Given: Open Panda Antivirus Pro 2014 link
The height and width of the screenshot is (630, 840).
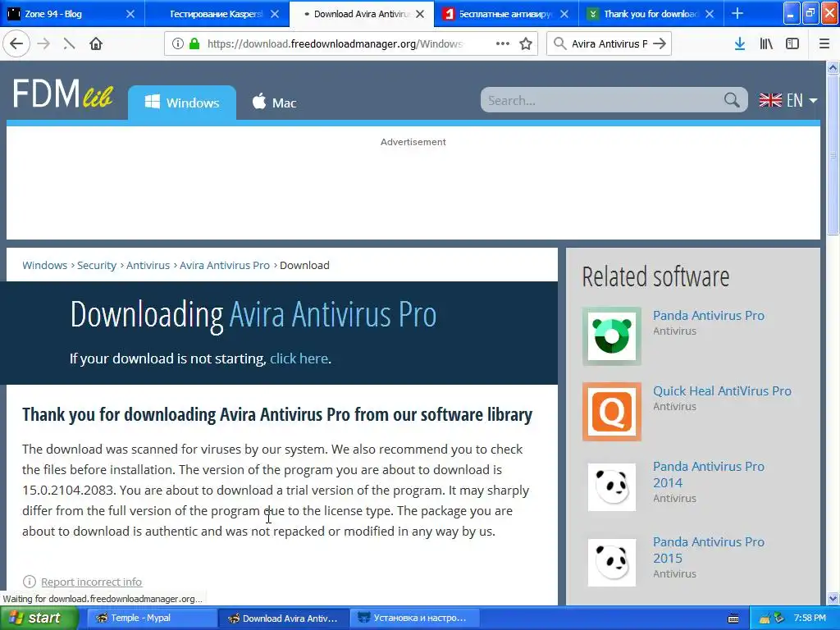Looking at the screenshot, I should click(708, 475).
